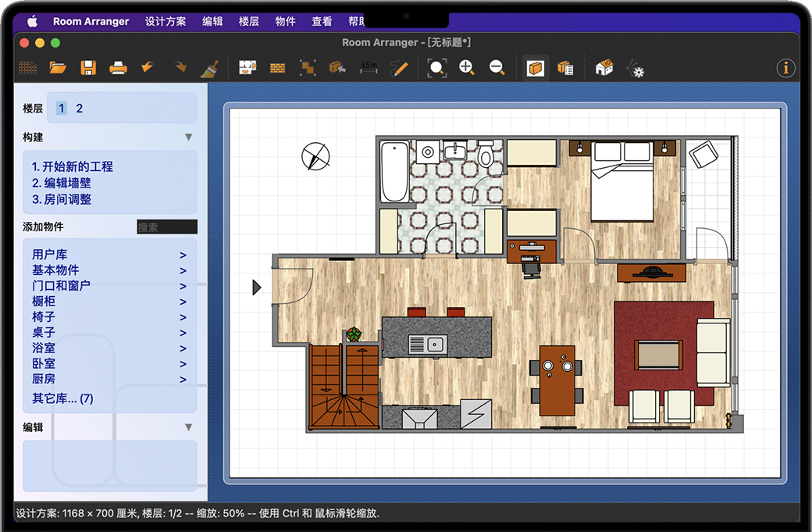Click the open folder icon in toolbar
The image size is (812, 532).
pyautogui.click(x=58, y=68)
